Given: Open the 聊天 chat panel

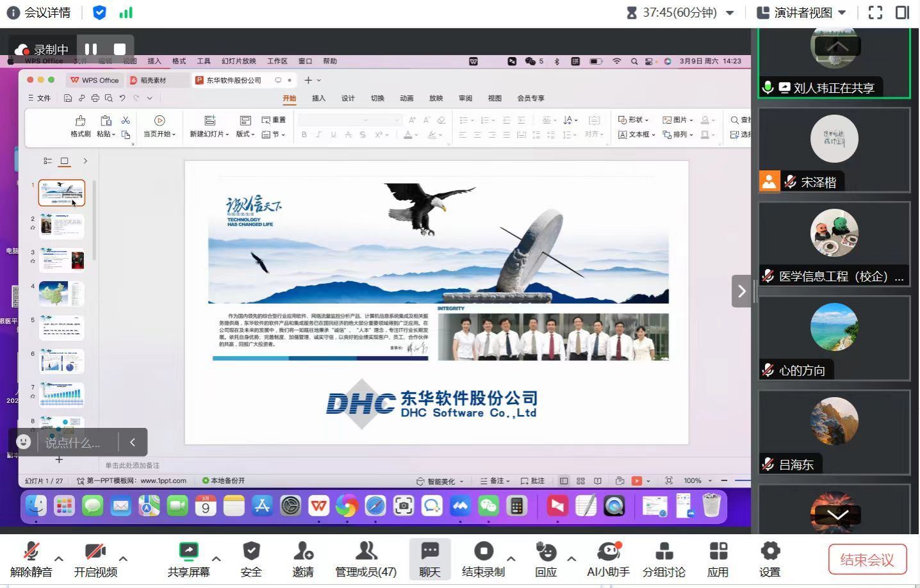Looking at the screenshot, I should [429, 551].
